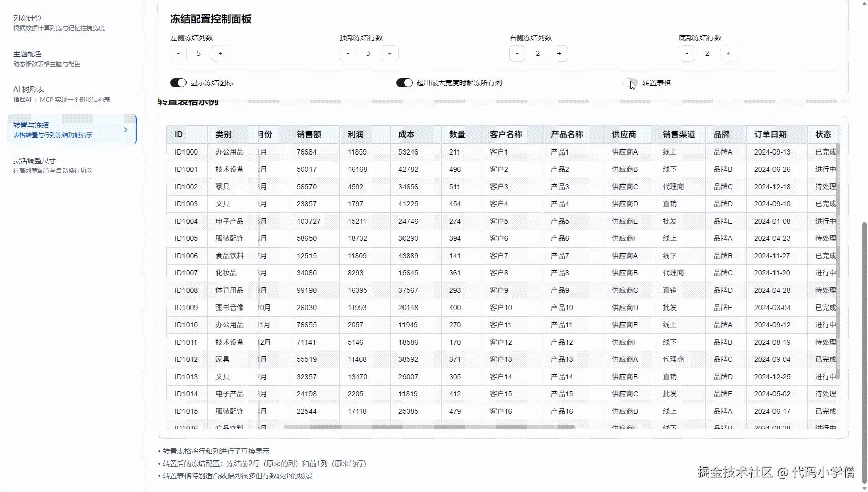Select 转置与冻结 sidebar item
This screenshot has height=492, width=868.
pyautogui.click(x=71, y=130)
